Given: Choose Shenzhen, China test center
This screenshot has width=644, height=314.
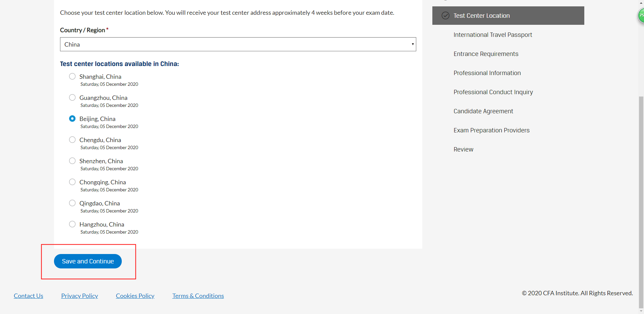Looking at the screenshot, I should (72, 161).
